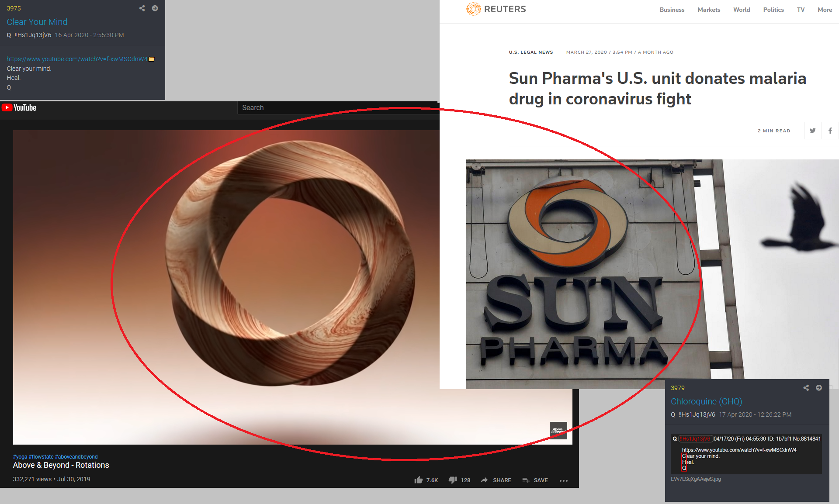Click the #yoga hashtag
839x504 pixels.
(20, 457)
